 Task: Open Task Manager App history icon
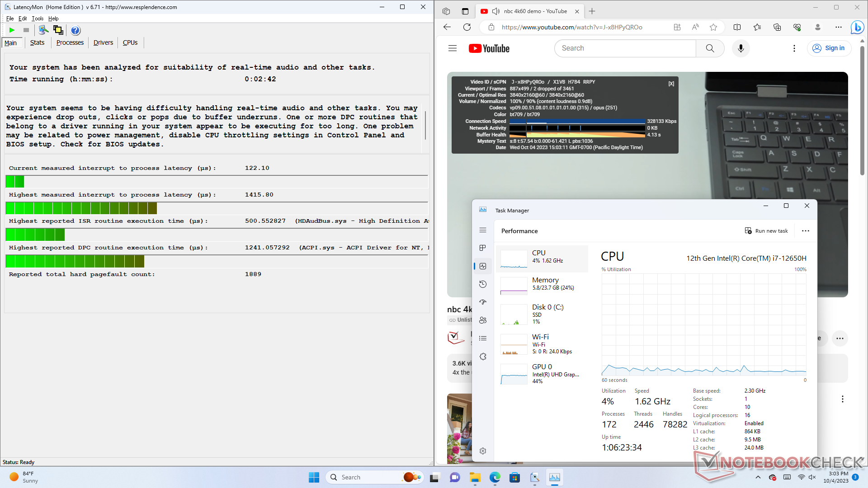[483, 284]
